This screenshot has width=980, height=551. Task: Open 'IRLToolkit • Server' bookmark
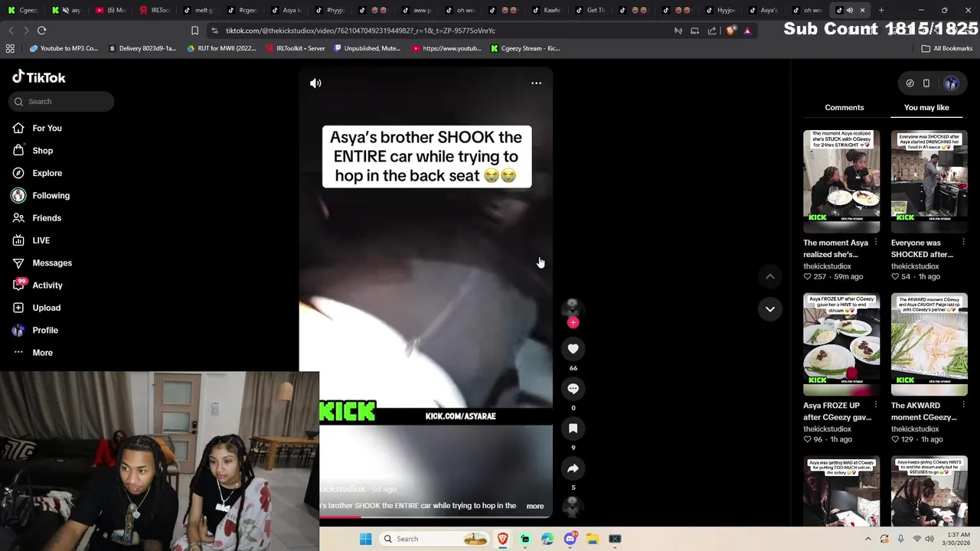(296, 48)
